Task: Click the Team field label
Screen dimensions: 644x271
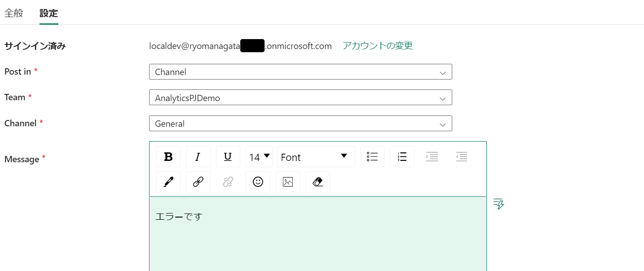Action: coord(15,97)
